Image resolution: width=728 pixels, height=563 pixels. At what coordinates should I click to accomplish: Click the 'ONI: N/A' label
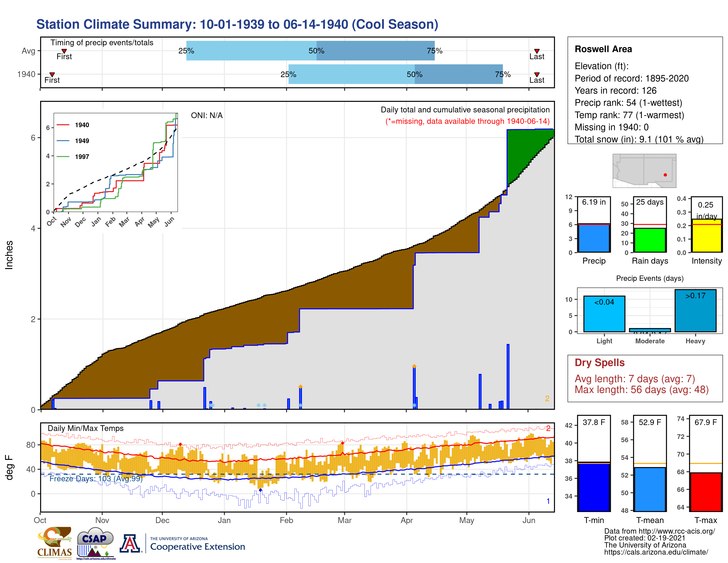(x=207, y=115)
